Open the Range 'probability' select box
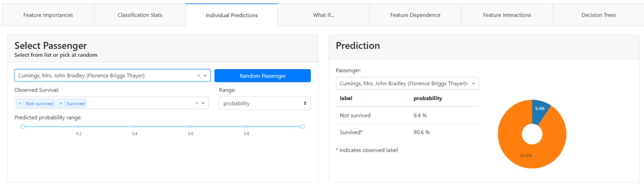This screenshot has height=184, width=644. pos(265,103)
